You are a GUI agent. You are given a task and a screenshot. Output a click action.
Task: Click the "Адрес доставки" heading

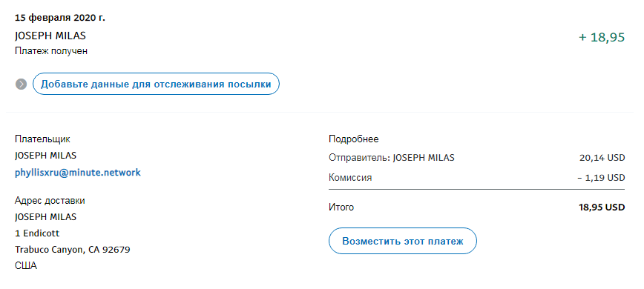[50, 201]
